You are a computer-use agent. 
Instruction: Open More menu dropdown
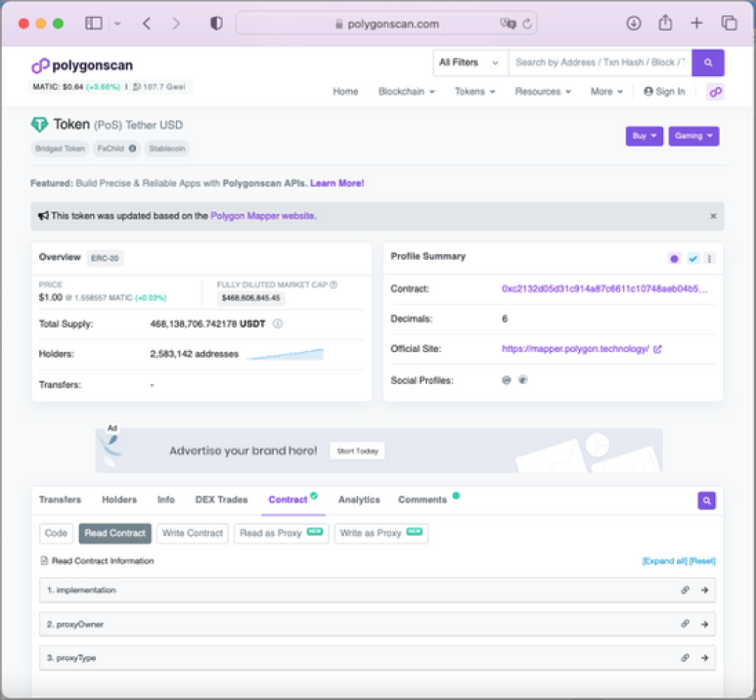coord(607,92)
